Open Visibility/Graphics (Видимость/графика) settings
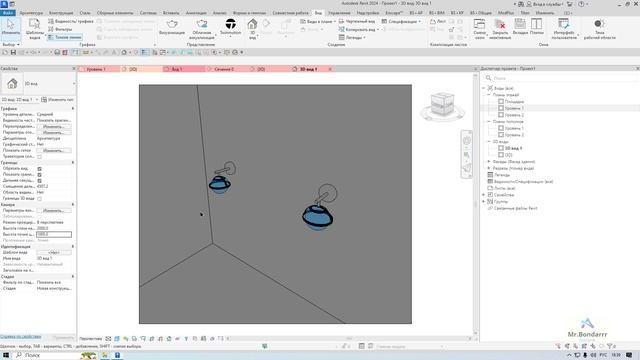The image size is (640, 360). [71, 21]
